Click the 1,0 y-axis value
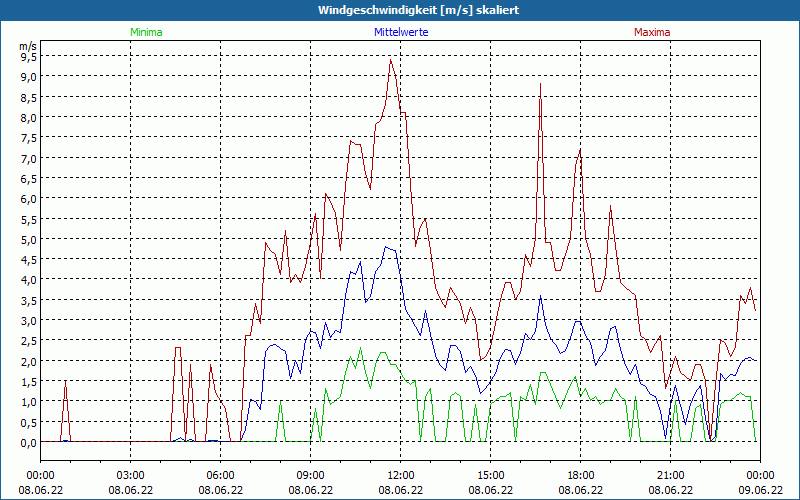800x500 pixels. tap(29, 402)
